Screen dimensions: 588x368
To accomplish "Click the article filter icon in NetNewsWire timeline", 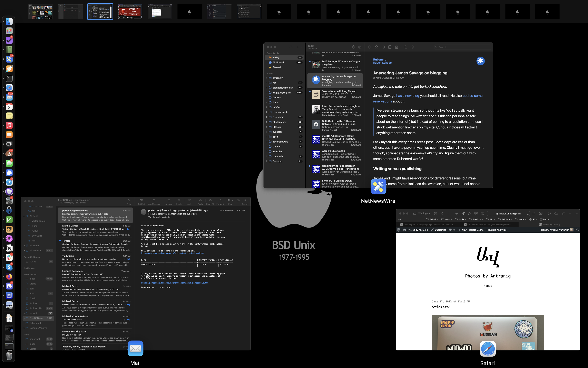I will click(x=360, y=47).
